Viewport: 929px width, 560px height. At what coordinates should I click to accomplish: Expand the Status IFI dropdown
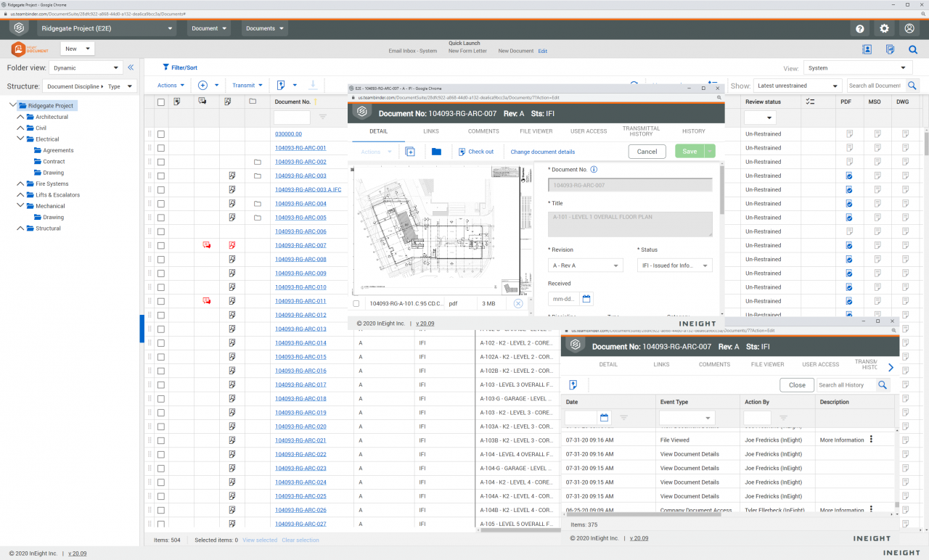click(x=674, y=265)
